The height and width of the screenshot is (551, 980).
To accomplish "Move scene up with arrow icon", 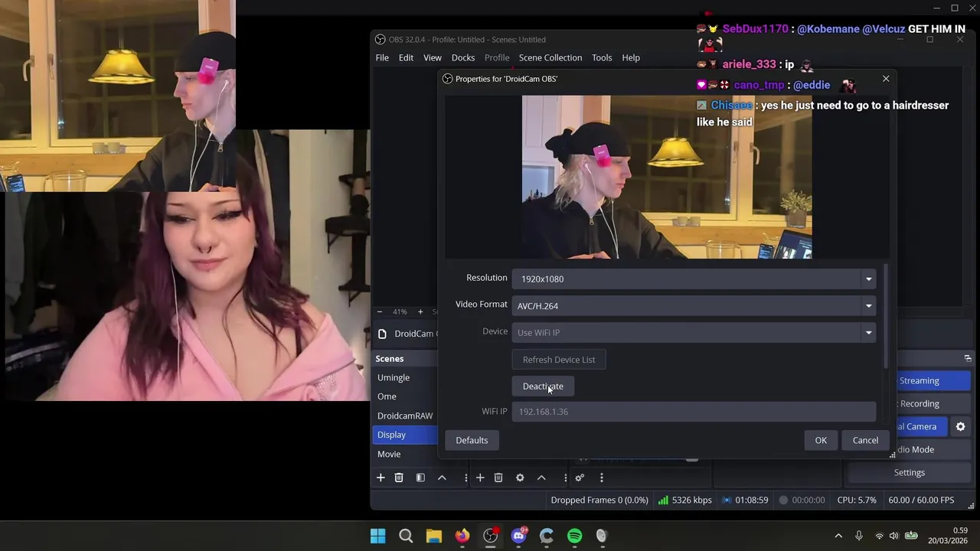I will tap(442, 478).
